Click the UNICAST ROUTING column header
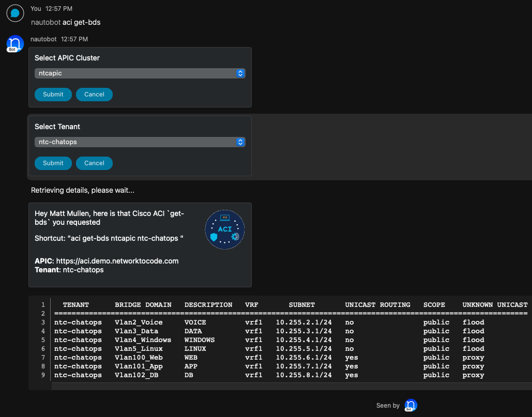 pos(377,305)
